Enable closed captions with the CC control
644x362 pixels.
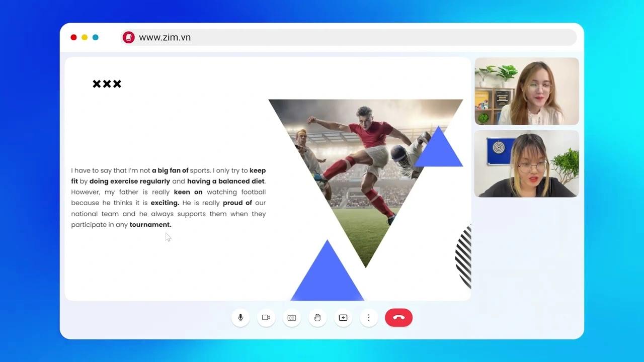coord(292,317)
